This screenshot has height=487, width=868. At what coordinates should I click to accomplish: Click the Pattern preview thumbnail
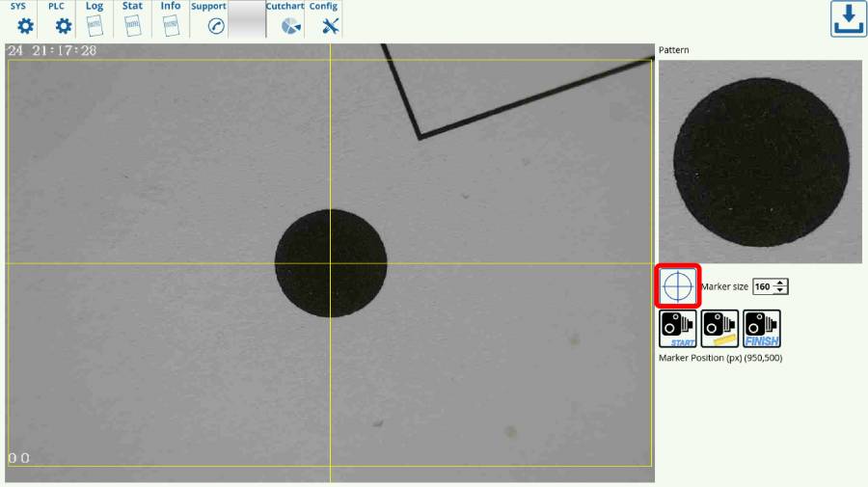(x=760, y=161)
